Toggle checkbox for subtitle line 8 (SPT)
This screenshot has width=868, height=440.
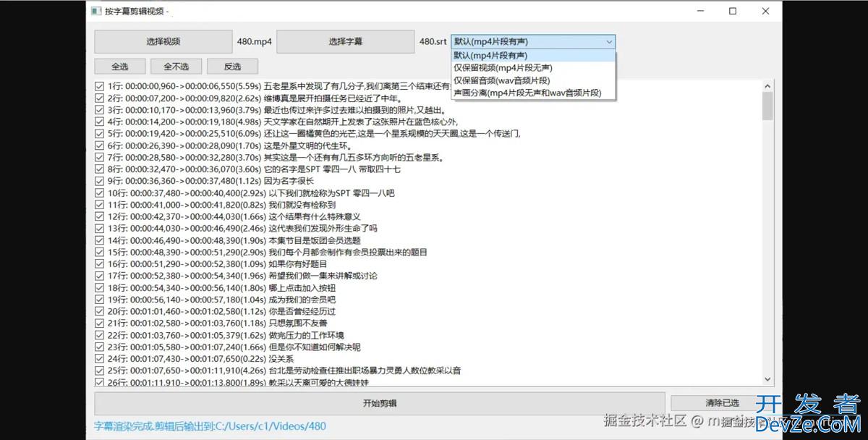point(100,169)
